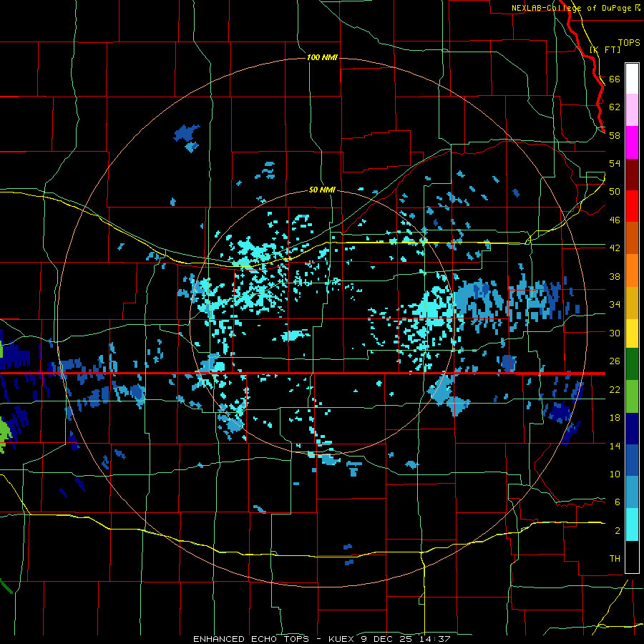Screen dimensions: 644x644
Task: Click the legend value 22
Action: coord(615,389)
